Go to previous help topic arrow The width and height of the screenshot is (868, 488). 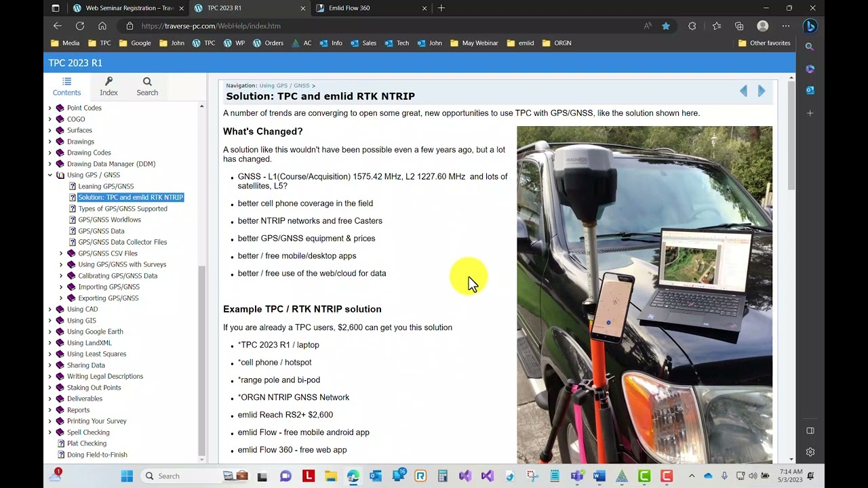click(743, 91)
